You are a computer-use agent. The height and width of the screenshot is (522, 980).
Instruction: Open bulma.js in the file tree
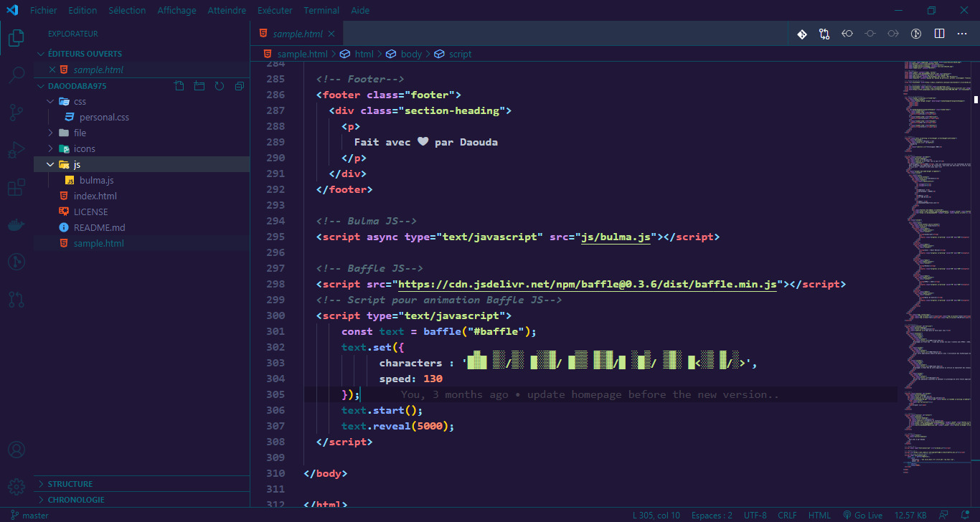(x=142, y=181)
